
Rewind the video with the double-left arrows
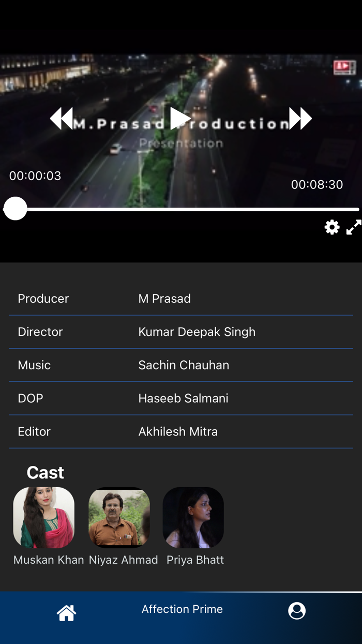point(62,119)
